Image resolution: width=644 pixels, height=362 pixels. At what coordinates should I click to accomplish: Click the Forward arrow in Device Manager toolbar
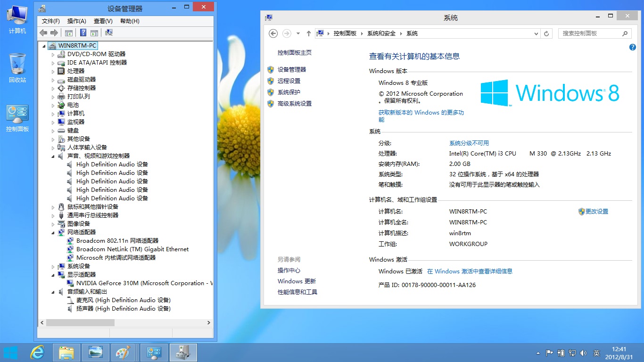[x=54, y=33]
